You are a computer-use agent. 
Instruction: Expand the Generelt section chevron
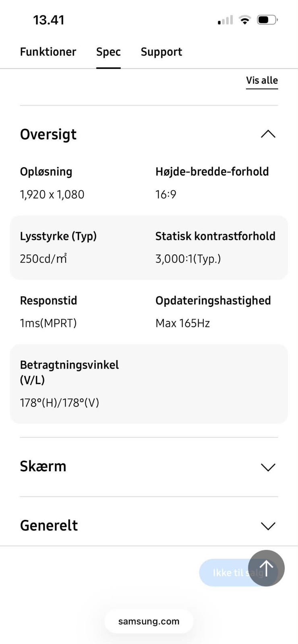[268, 526]
